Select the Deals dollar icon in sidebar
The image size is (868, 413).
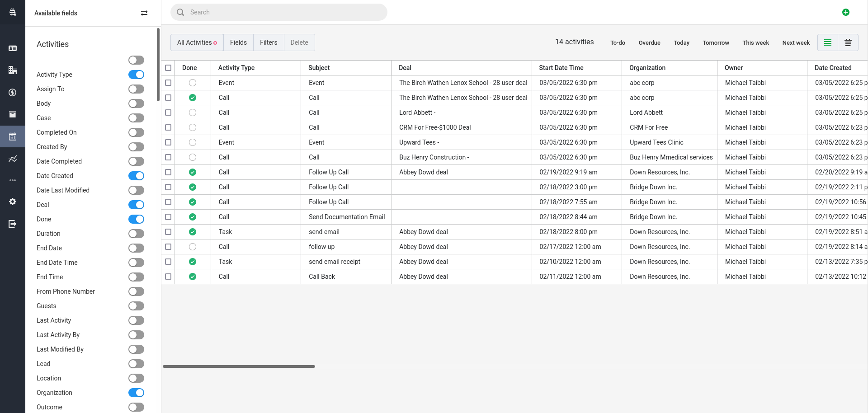pyautogui.click(x=12, y=93)
